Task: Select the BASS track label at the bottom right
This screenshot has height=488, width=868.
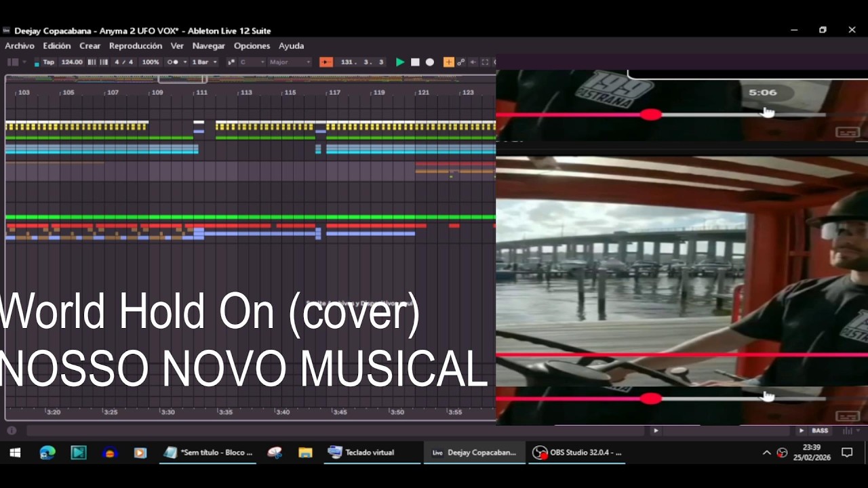Action: click(x=820, y=430)
